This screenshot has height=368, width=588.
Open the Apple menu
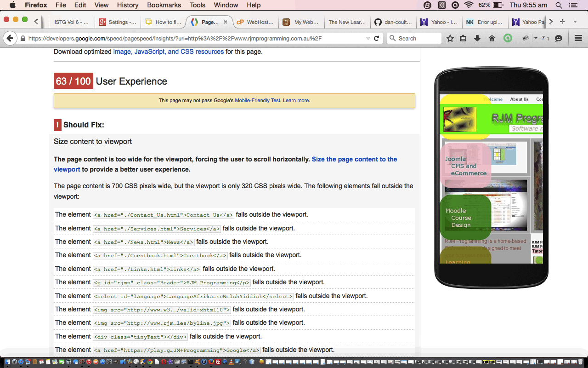(x=12, y=5)
